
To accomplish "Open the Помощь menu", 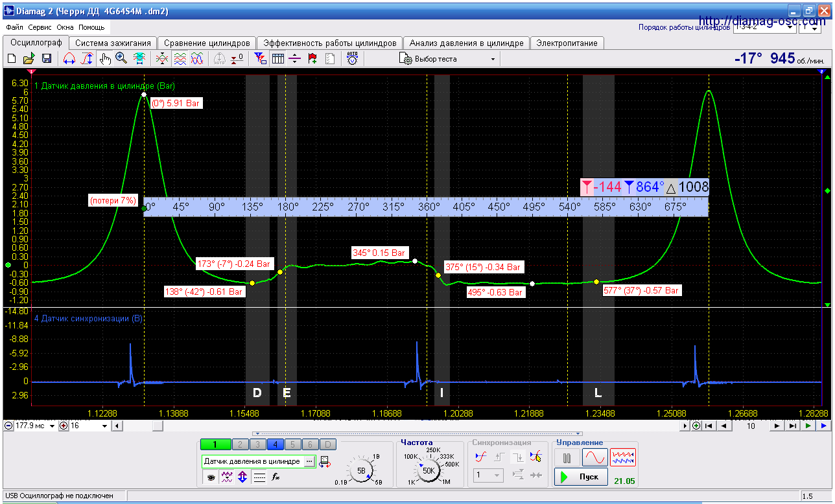I will [x=91, y=28].
